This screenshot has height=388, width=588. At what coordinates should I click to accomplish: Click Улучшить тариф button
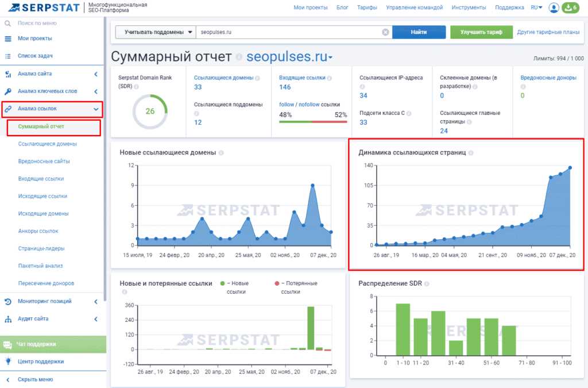pos(481,32)
